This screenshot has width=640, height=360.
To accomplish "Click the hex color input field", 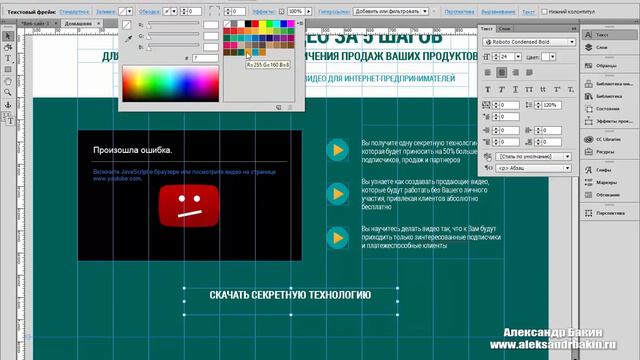I will coord(205,58).
